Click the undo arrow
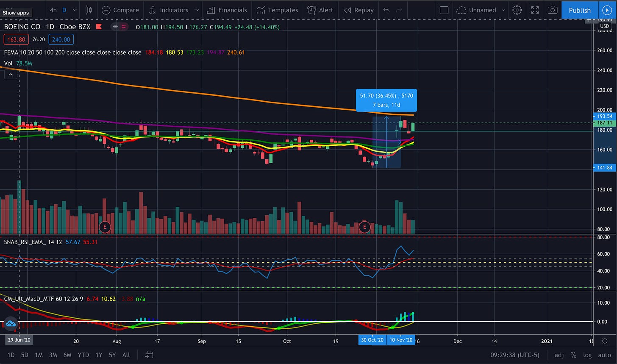The width and height of the screenshot is (617, 364). 386,10
